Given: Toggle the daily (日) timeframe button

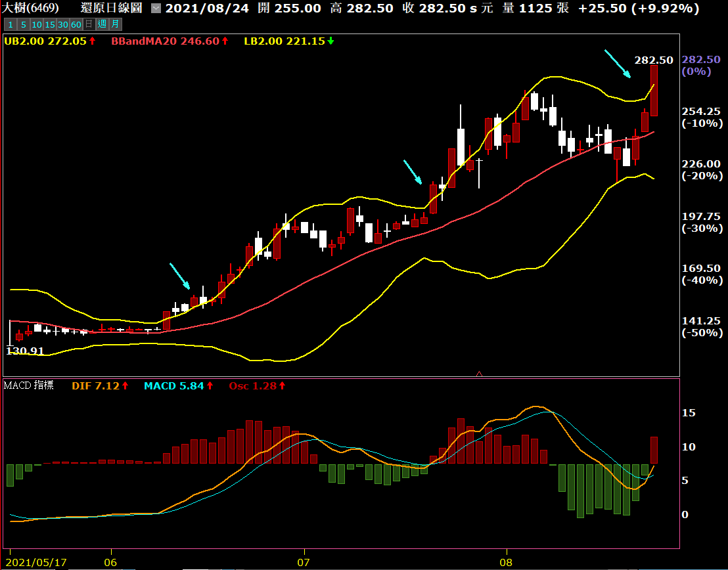Looking at the screenshot, I should (89, 24).
